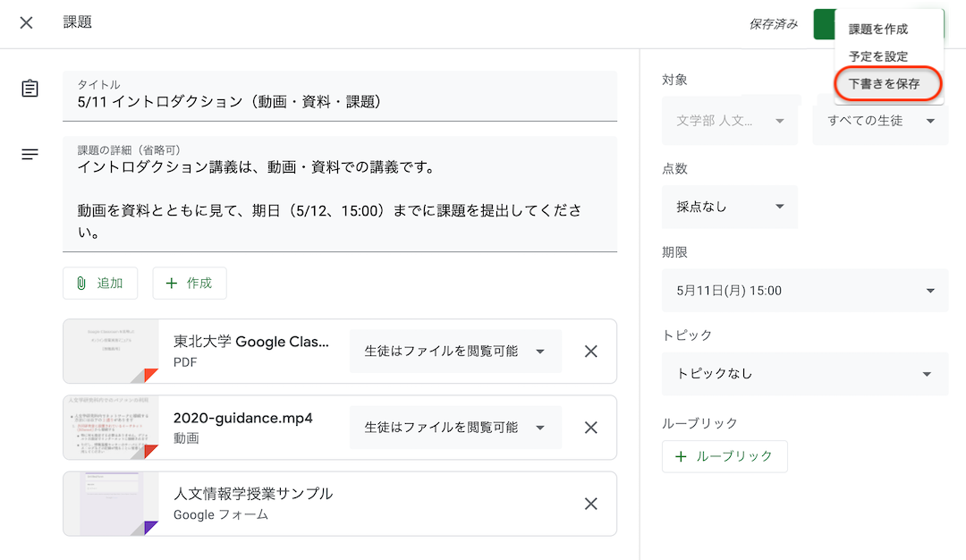Screen dimensions: 966x560
Task: Open the 文学部 人文... class dropdown
Action: click(730, 121)
